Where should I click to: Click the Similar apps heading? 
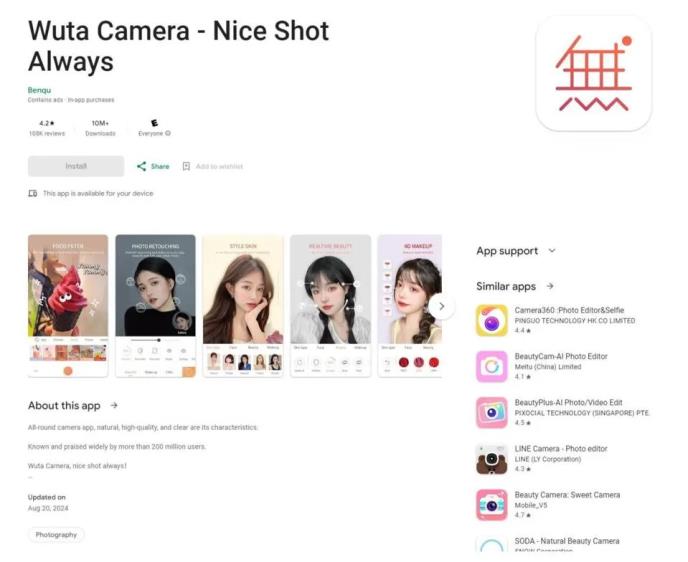click(x=506, y=286)
